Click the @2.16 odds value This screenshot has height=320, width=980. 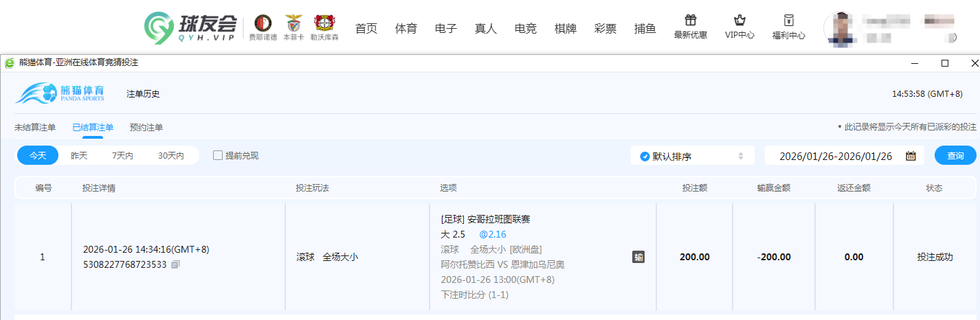493,234
